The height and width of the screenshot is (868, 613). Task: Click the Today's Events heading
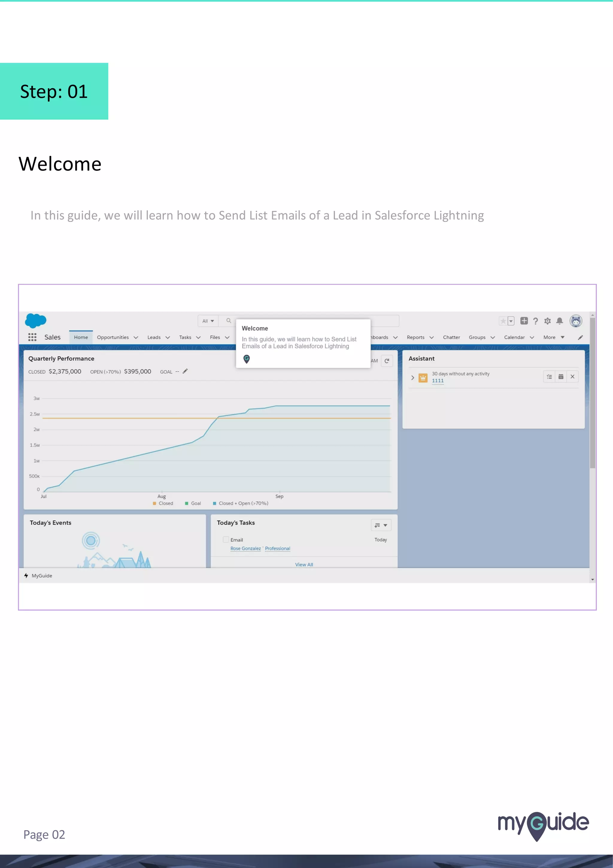[51, 522]
